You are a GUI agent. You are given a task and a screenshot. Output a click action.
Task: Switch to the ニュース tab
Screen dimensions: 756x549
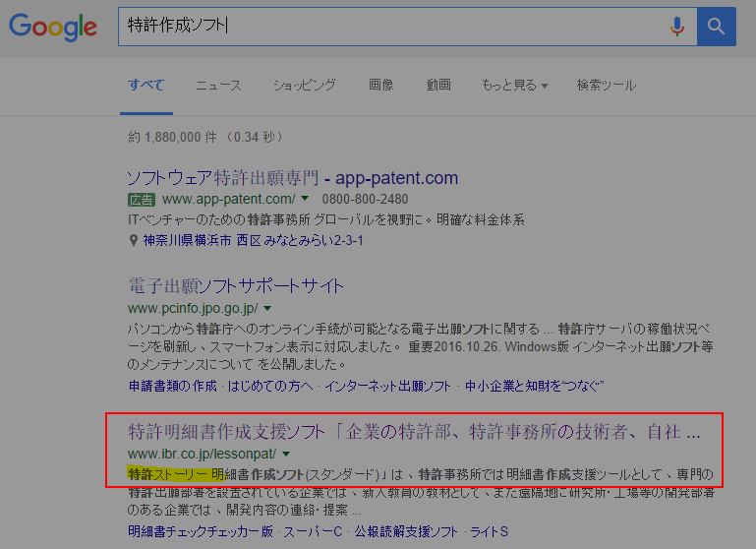[218, 86]
